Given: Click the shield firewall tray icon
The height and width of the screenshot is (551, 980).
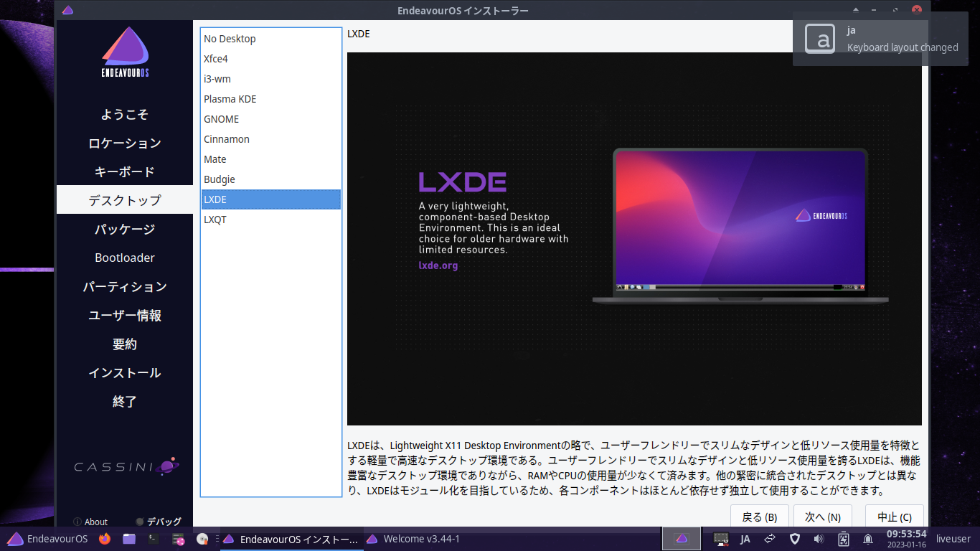Looking at the screenshot, I should (794, 539).
